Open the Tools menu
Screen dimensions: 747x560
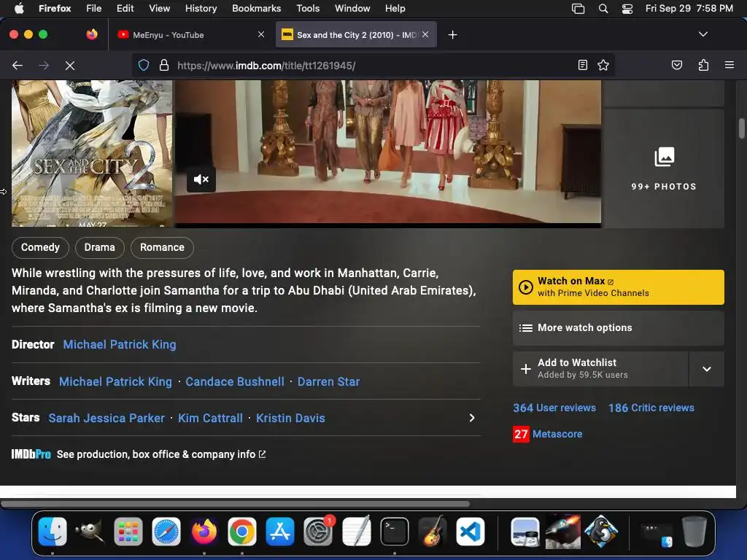(x=308, y=8)
